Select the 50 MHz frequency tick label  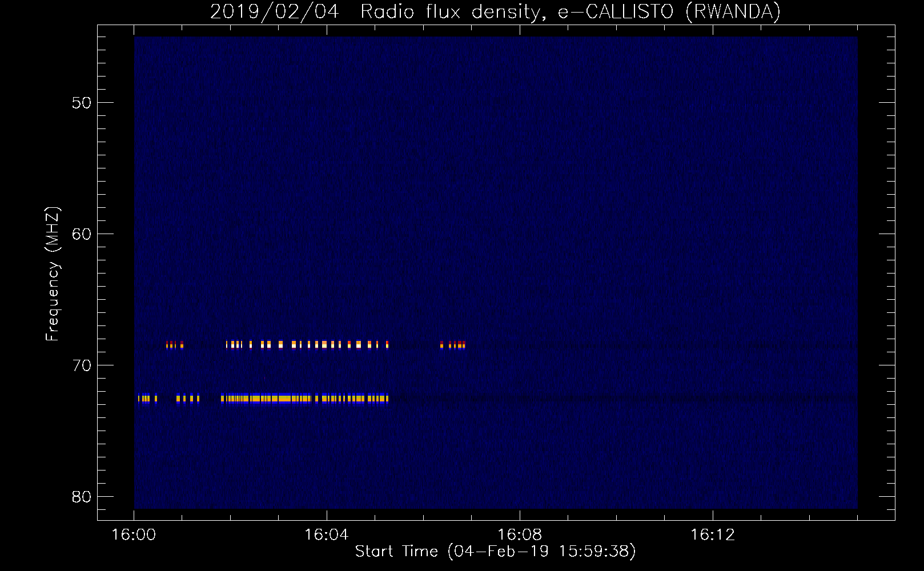point(82,103)
